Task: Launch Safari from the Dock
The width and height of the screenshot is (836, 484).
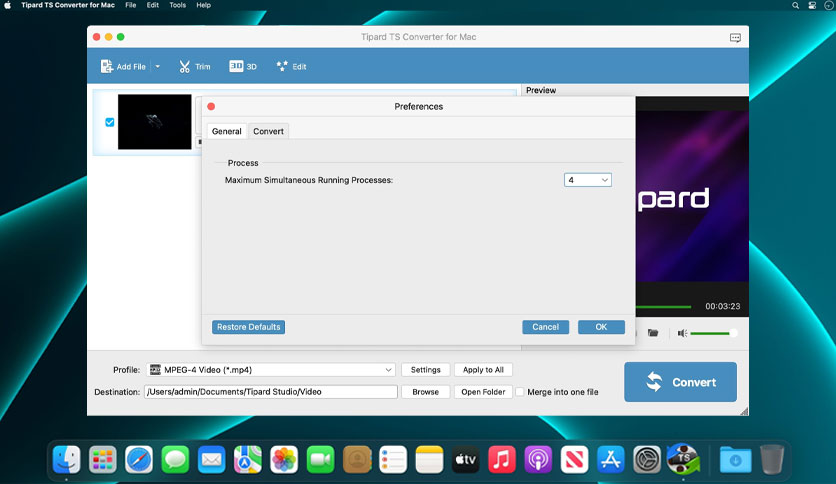Action: click(x=139, y=459)
